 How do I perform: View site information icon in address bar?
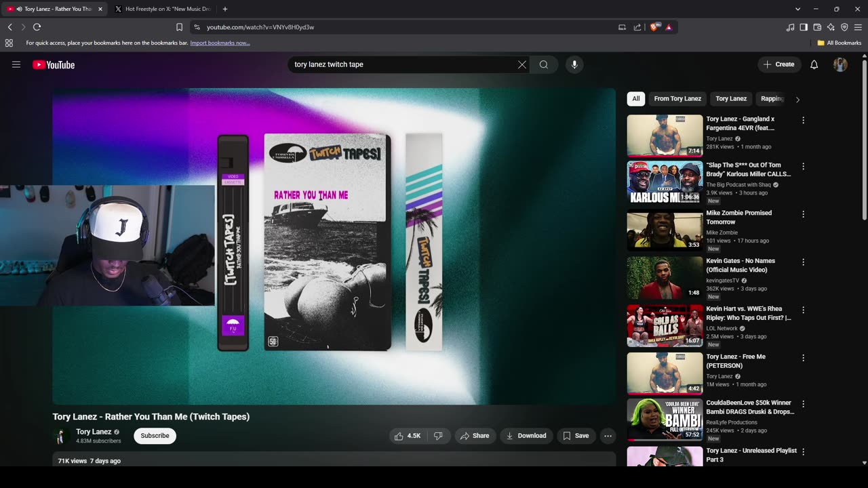pyautogui.click(x=197, y=27)
